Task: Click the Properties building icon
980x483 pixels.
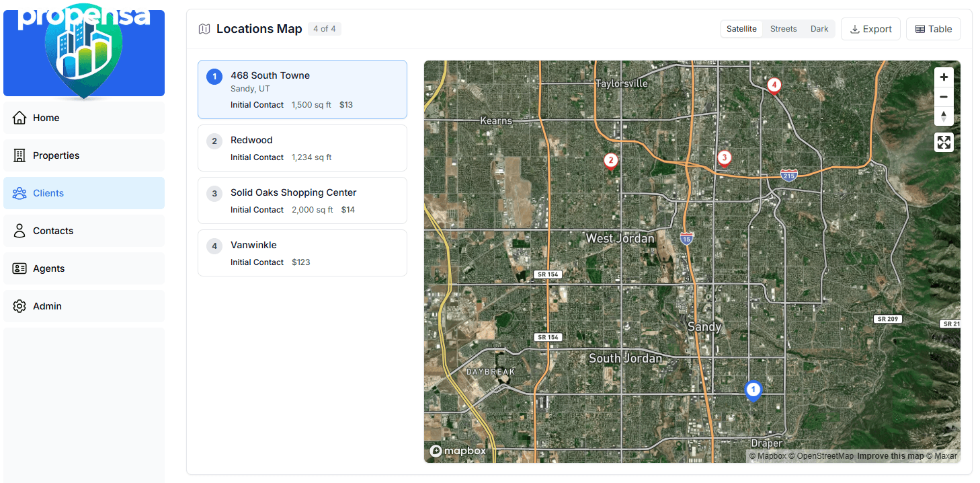Action: 19,155
